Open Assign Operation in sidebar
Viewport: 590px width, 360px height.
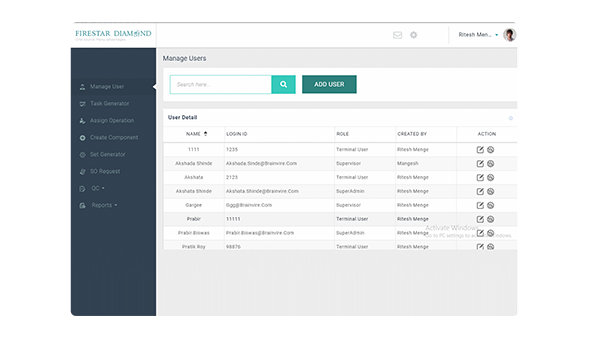point(112,120)
